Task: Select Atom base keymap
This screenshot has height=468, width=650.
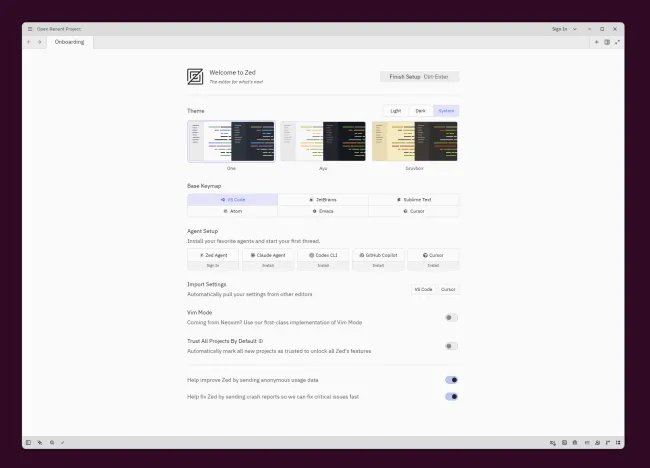Action: click(233, 211)
